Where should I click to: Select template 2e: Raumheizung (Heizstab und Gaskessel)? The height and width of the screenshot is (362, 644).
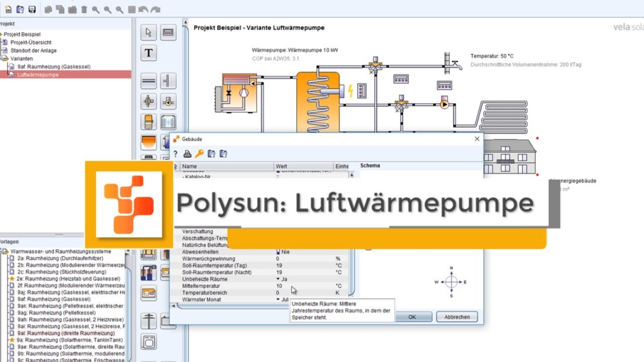[68, 279]
